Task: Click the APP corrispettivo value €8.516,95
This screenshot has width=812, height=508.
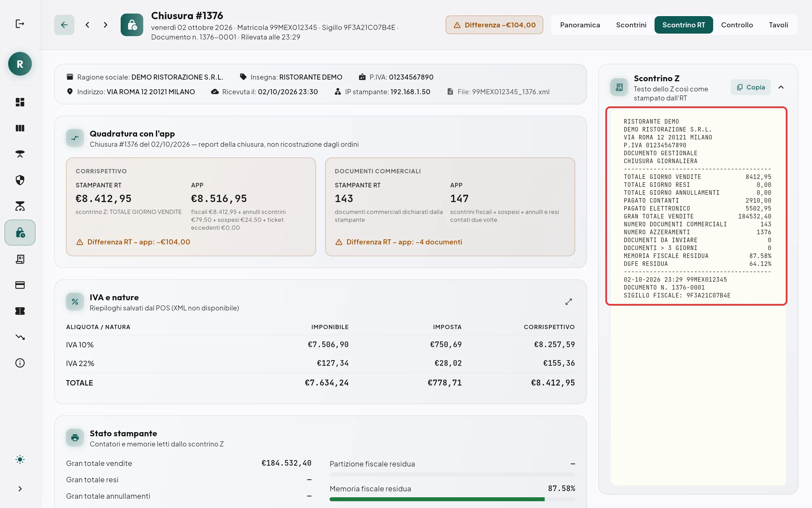Action: click(219, 199)
